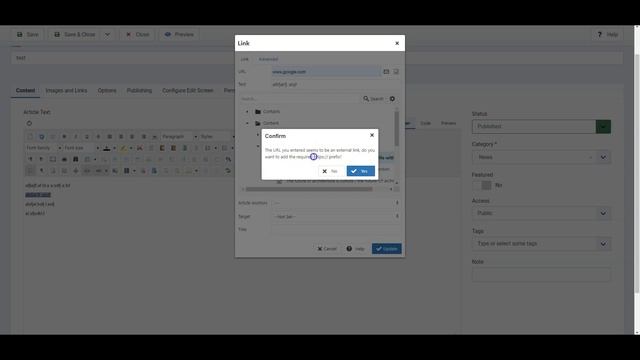Switch to the Options tab
The height and width of the screenshot is (360, 640).
click(x=107, y=91)
